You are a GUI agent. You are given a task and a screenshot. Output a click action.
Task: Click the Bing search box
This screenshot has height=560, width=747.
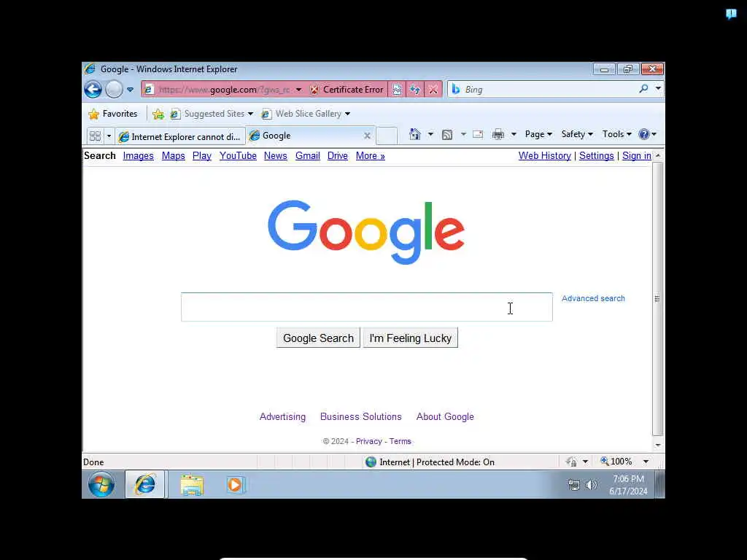click(x=543, y=90)
